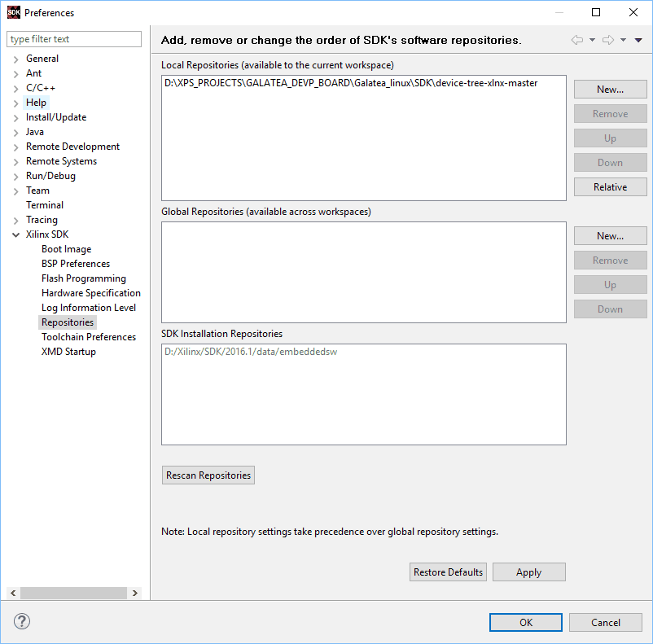The width and height of the screenshot is (653, 644).
Task: Click the forward navigation arrow icon
Action: (x=607, y=40)
